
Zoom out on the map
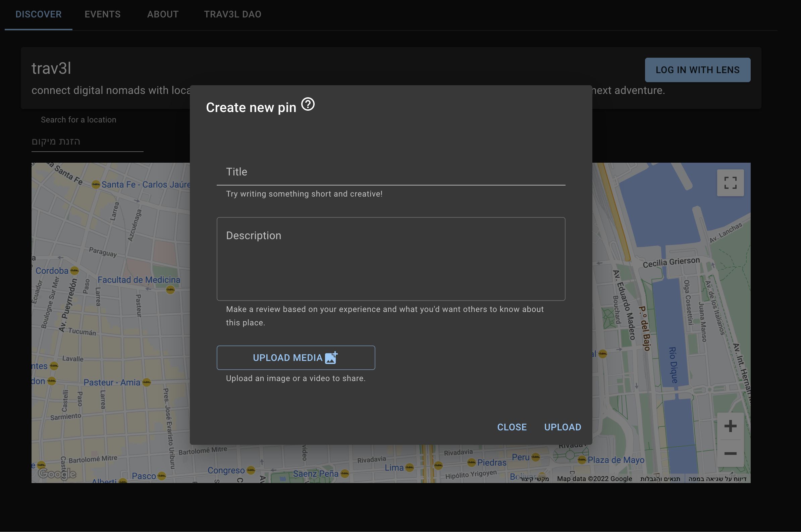(730, 453)
